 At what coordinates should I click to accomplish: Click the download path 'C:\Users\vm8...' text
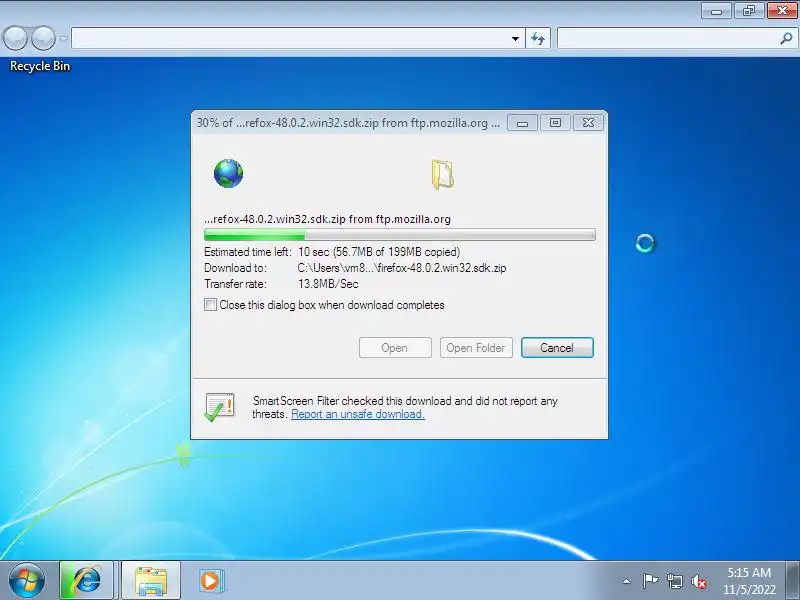point(402,268)
